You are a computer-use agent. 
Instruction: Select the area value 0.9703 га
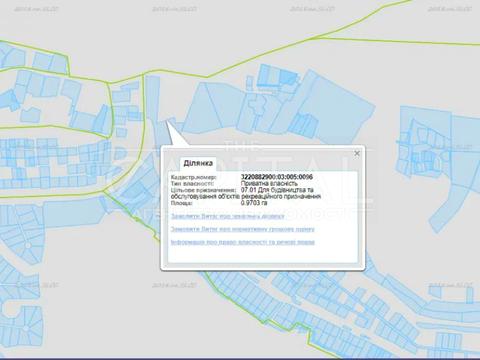coord(254,203)
